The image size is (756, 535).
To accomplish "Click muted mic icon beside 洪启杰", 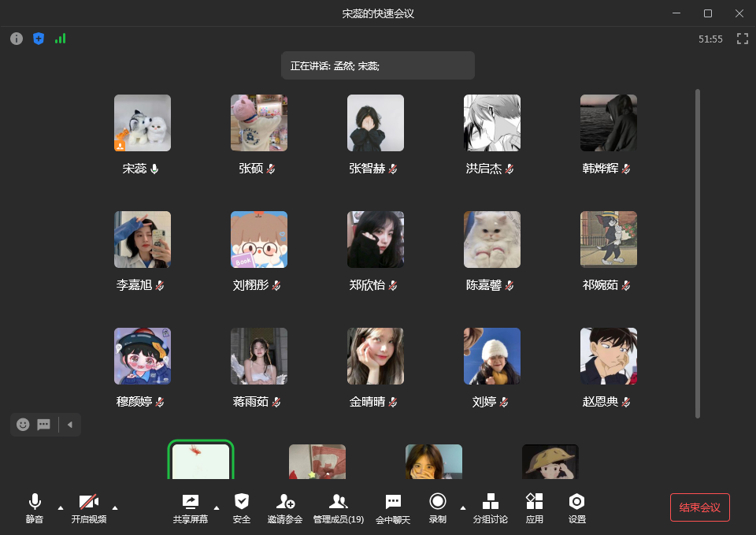I will click(x=510, y=169).
